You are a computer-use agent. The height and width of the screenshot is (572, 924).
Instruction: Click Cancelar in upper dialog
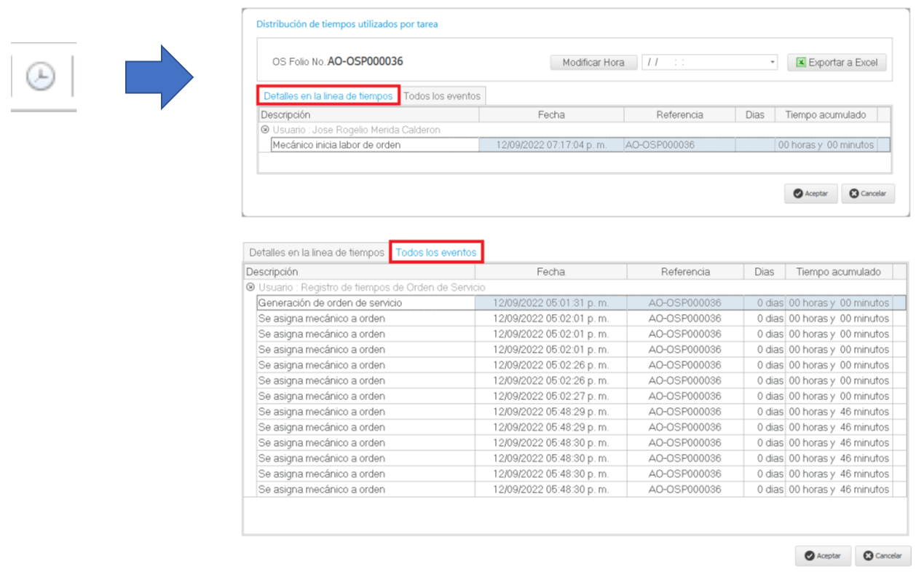(867, 194)
